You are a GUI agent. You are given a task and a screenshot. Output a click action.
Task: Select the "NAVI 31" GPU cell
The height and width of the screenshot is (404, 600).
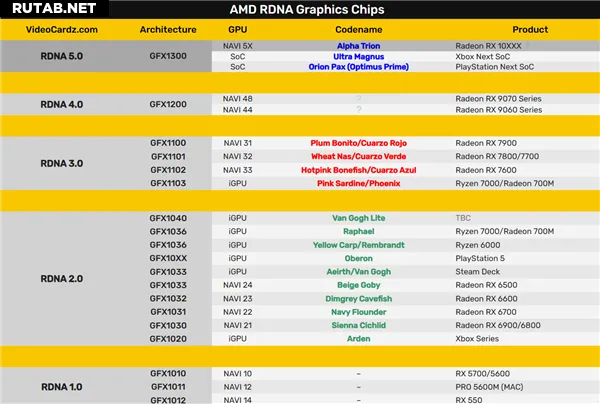point(238,143)
